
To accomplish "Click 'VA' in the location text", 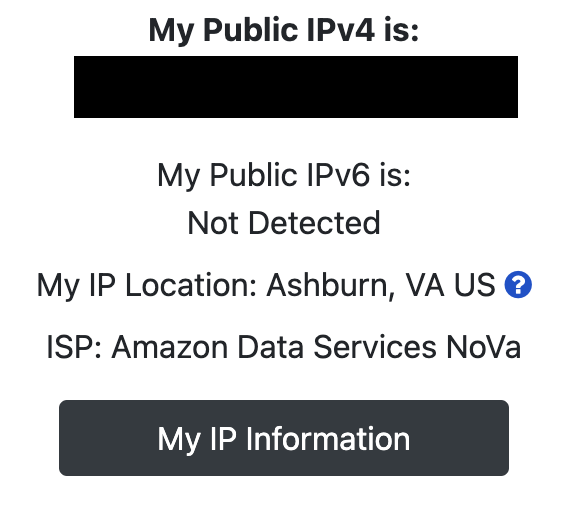I will tap(424, 285).
